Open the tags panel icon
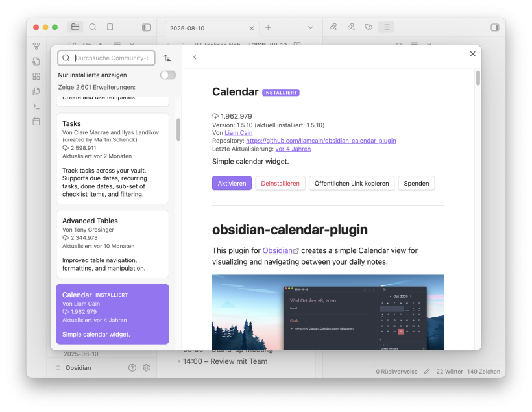Viewport: 532px width, 412px height. (369, 27)
